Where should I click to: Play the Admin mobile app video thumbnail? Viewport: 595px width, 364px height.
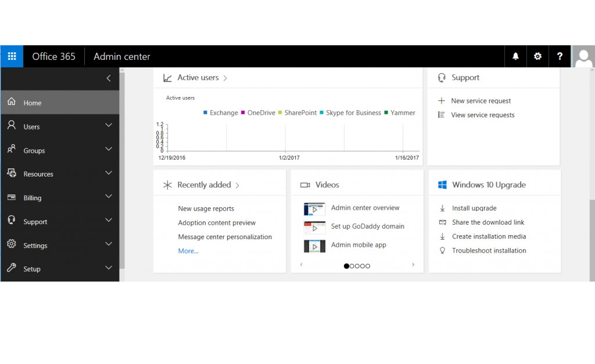tap(314, 246)
